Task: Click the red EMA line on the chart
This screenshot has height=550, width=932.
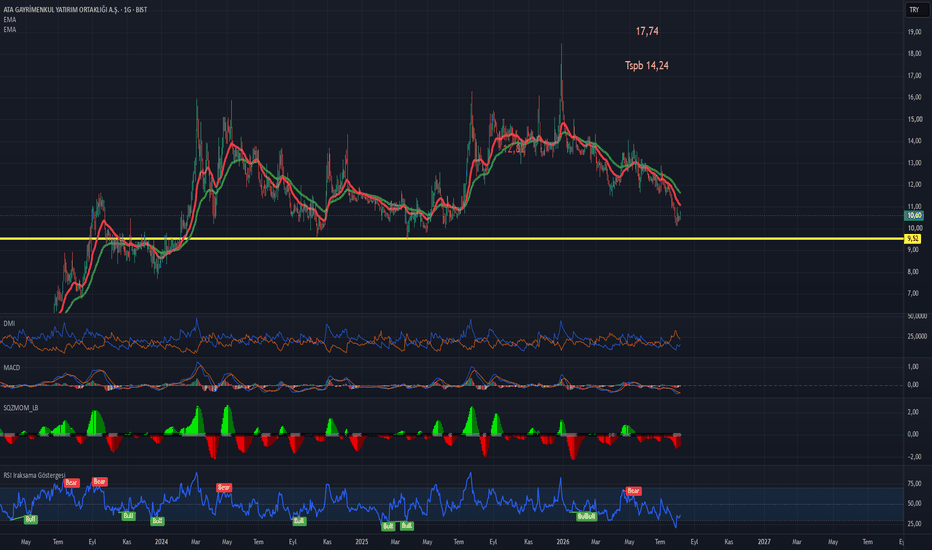Action: tap(233, 145)
